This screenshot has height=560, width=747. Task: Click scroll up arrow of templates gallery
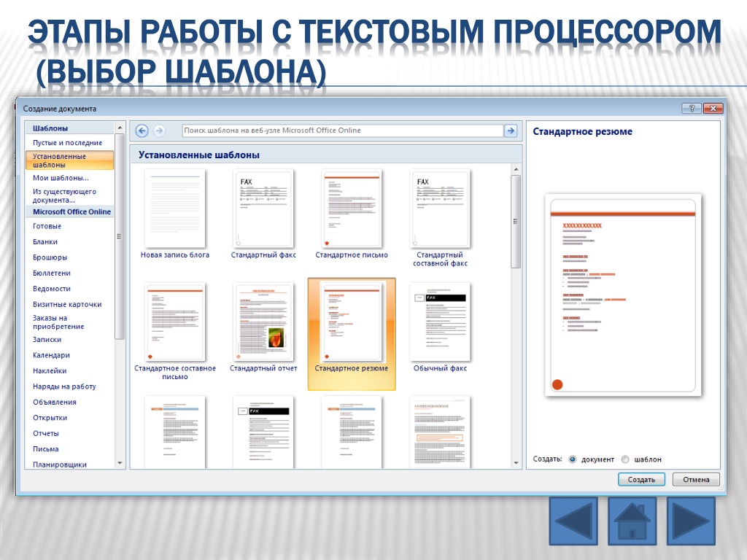click(516, 169)
